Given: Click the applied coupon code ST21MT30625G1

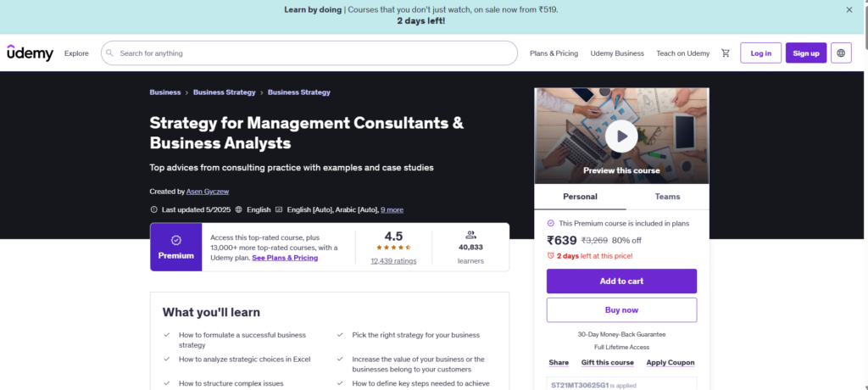Looking at the screenshot, I should click(x=580, y=385).
